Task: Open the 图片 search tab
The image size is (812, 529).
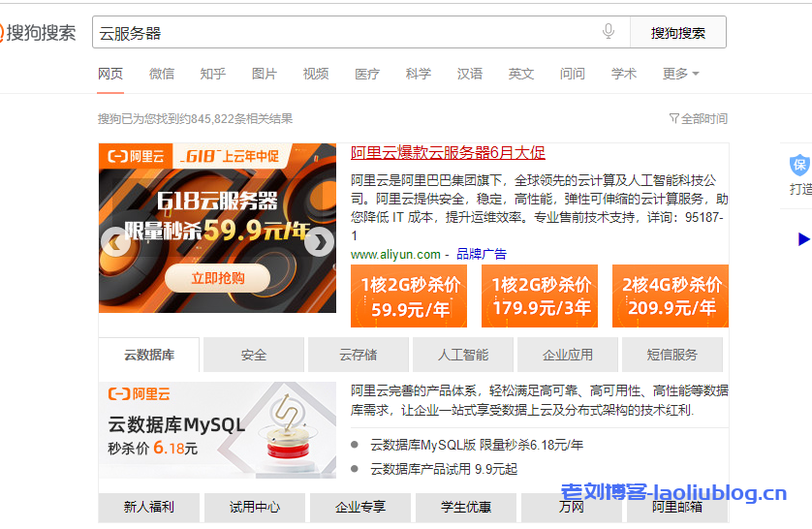Action: tap(265, 74)
